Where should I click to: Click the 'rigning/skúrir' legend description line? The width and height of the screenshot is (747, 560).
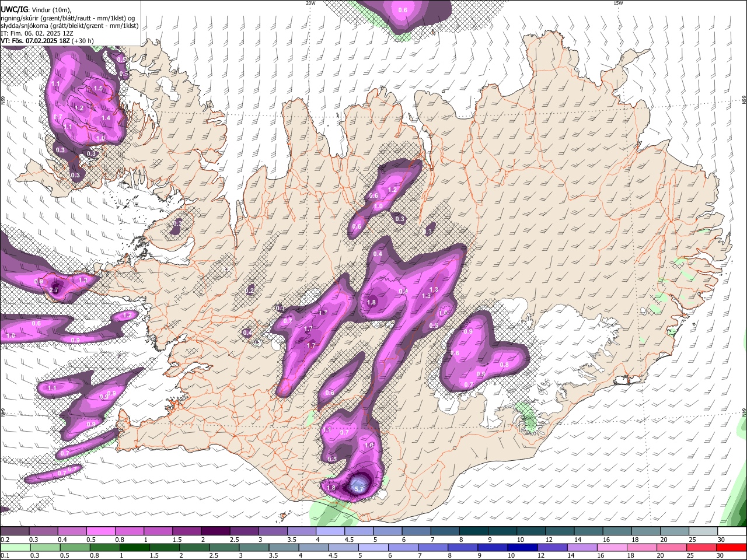tap(68, 18)
